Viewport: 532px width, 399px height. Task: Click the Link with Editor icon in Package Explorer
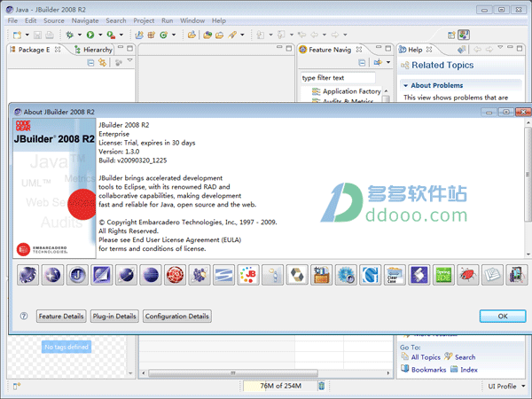coord(102,62)
